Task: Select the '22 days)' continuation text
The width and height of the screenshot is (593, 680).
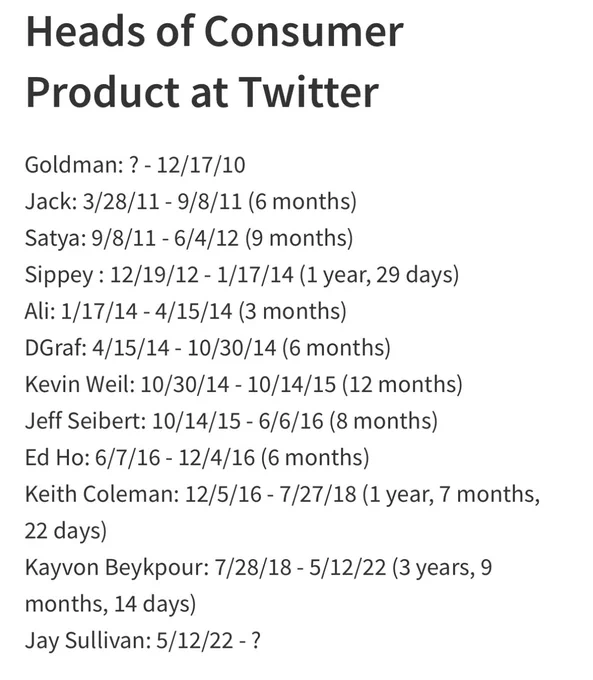Action: 66,531
